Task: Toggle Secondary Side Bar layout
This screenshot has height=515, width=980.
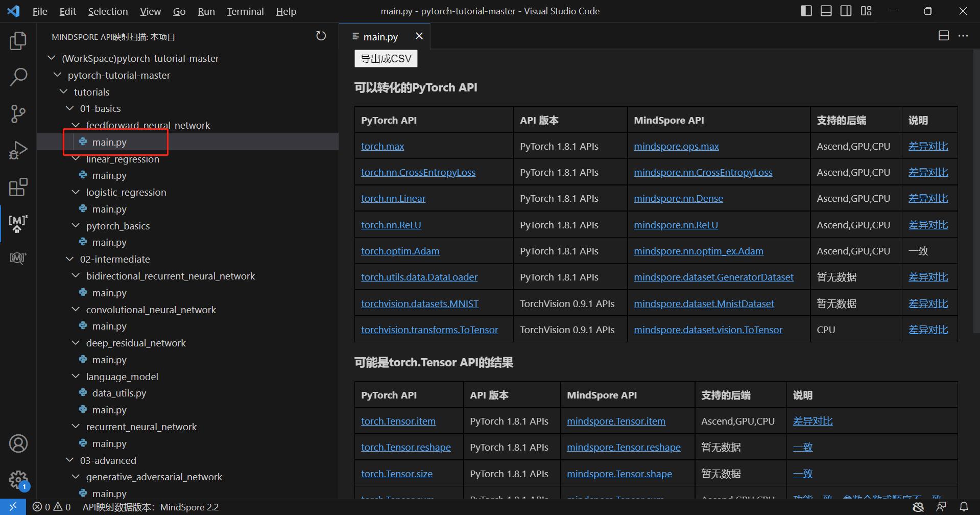Action: point(846,11)
